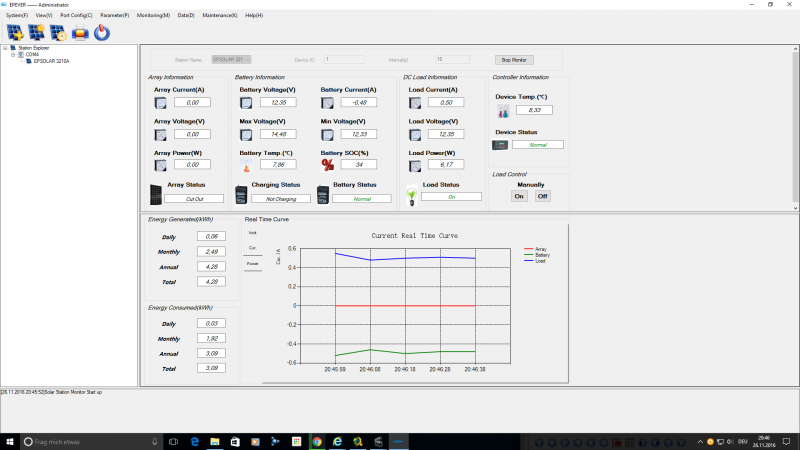Select the EPSOLAR 3210A tree item
The image size is (800, 450).
[52, 61]
